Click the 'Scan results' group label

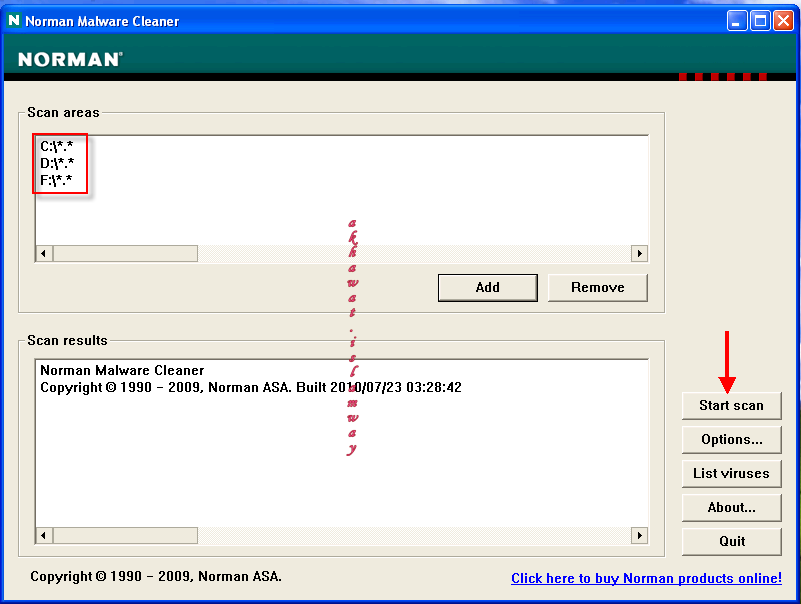coord(67,340)
